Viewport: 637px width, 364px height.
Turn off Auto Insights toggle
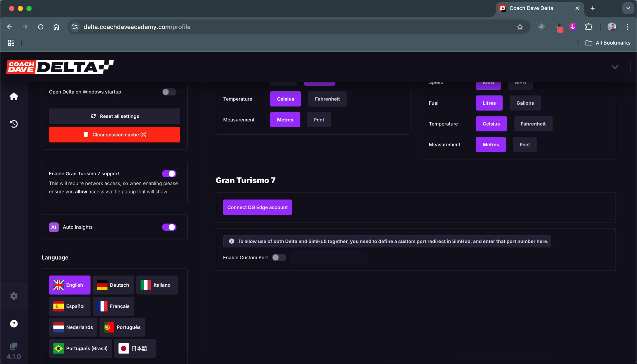tap(169, 227)
